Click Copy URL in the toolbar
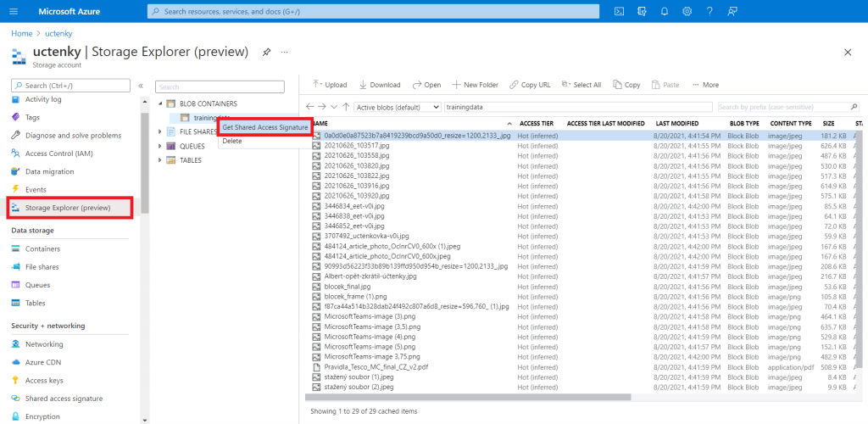Screen dimensions: 868x424 pyautogui.click(x=530, y=85)
